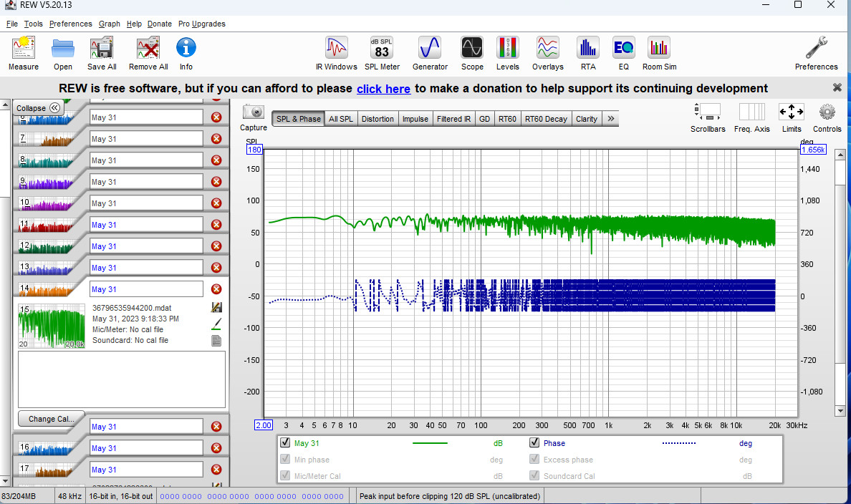This screenshot has width=851, height=504.
Task: Toggle the Mic/Meter Cal checkbox
Action: (x=285, y=475)
